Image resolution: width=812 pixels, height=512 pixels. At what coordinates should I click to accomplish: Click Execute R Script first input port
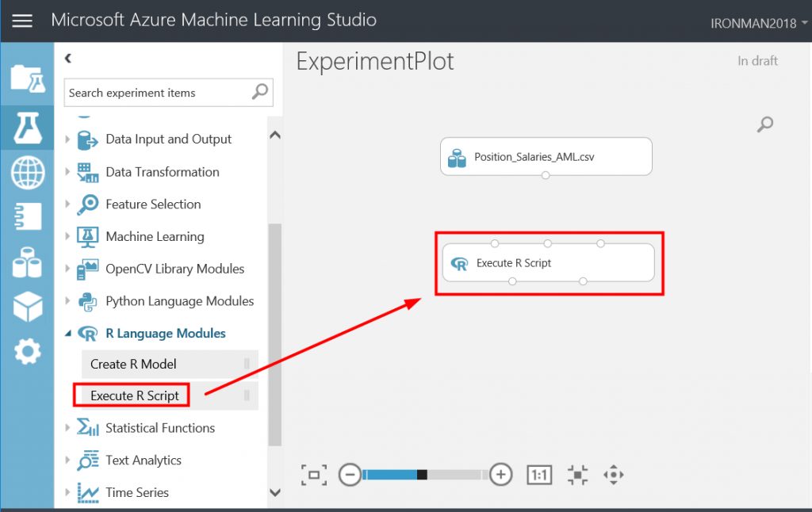495,243
